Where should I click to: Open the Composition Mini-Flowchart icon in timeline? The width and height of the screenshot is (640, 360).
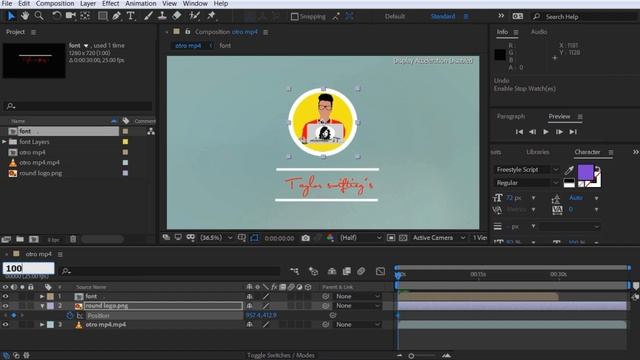pyautogui.click(x=294, y=271)
